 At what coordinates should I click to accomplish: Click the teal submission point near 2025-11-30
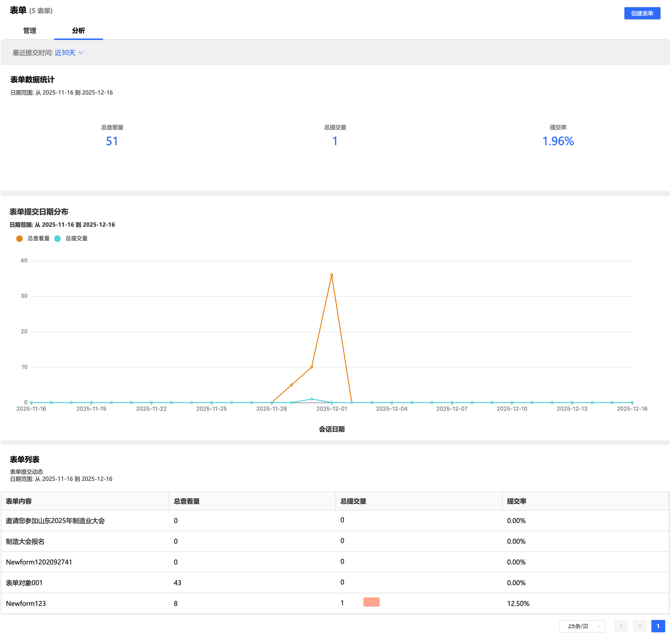click(x=311, y=399)
